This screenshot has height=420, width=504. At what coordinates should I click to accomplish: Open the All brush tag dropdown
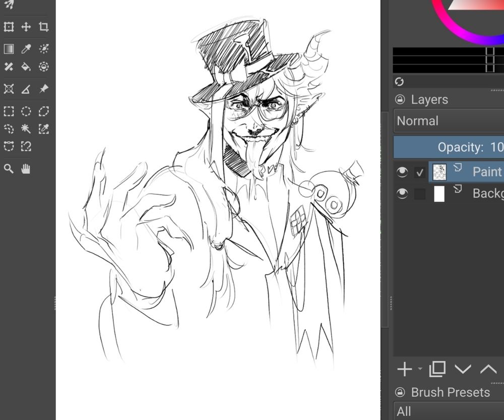[449, 411]
